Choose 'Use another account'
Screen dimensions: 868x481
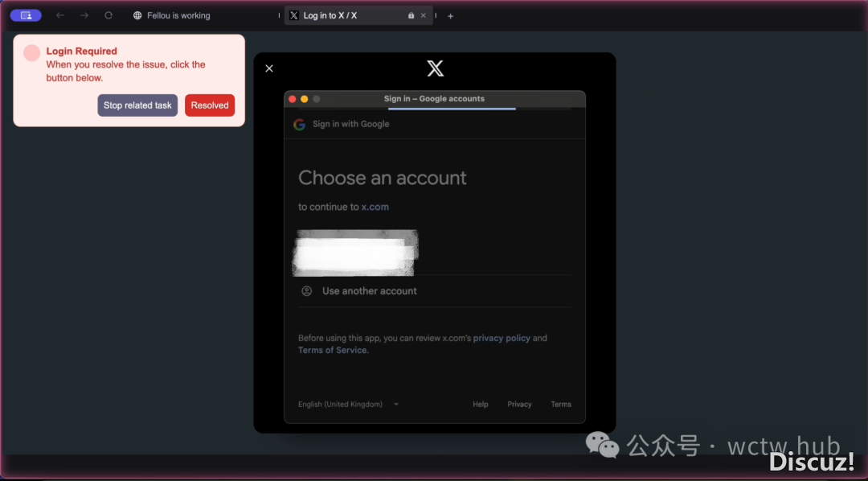click(435, 291)
